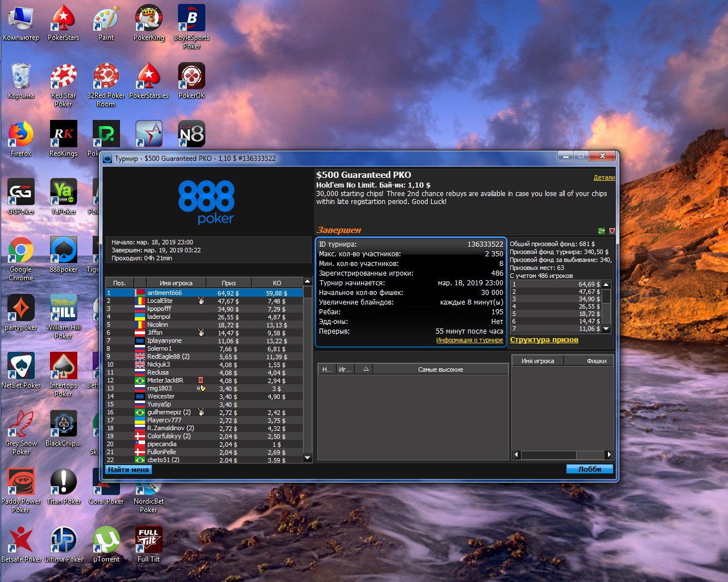Sort the player list by КО column

(x=277, y=282)
